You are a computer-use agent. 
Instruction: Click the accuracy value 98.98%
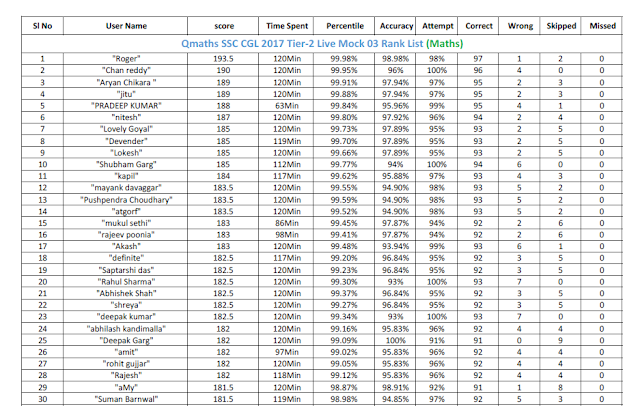(396, 59)
